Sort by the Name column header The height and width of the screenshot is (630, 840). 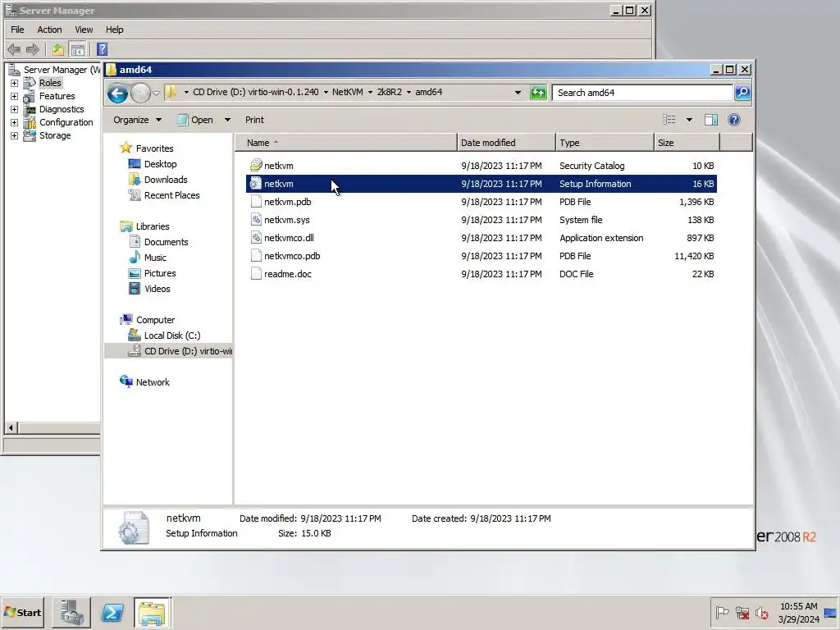(x=345, y=143)
